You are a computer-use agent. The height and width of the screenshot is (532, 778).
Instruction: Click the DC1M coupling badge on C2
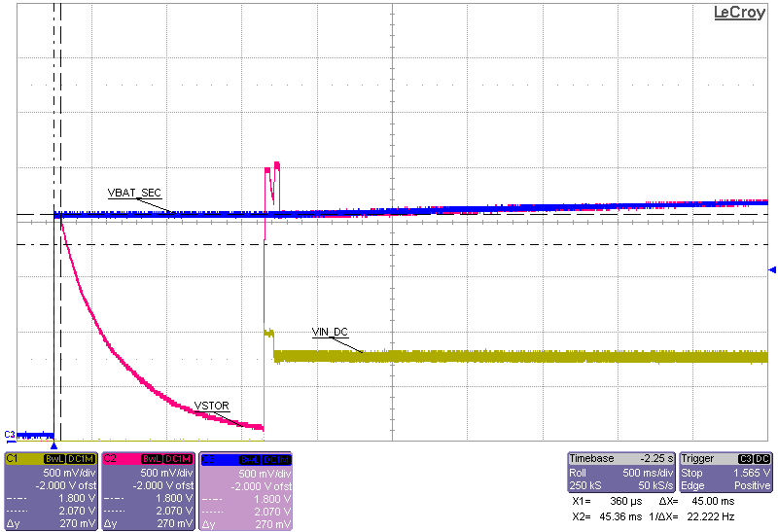178,459
